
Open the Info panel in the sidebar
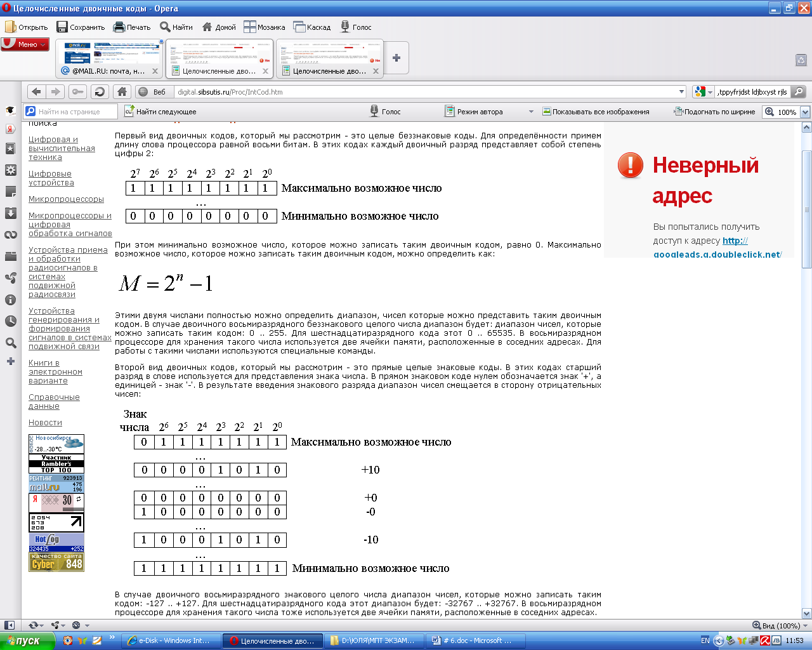click(x=11, y=300)
